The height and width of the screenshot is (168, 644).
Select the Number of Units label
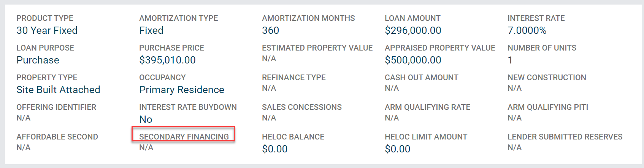coord(542,48)
